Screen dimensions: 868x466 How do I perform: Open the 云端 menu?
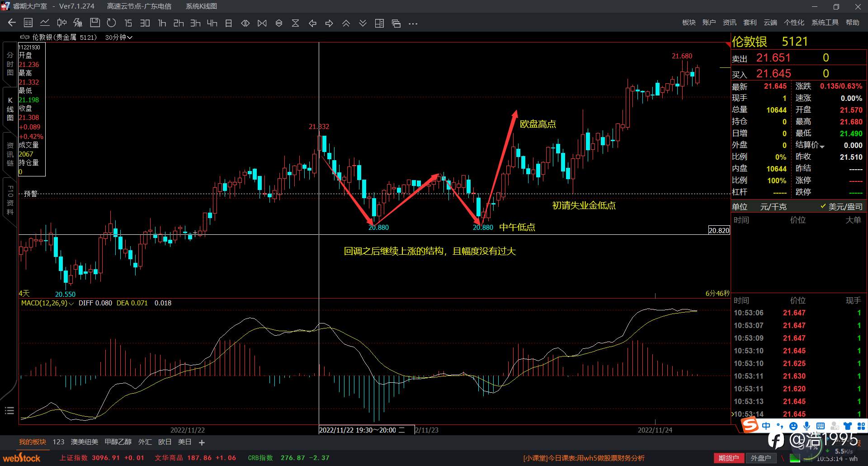point(770,23)
